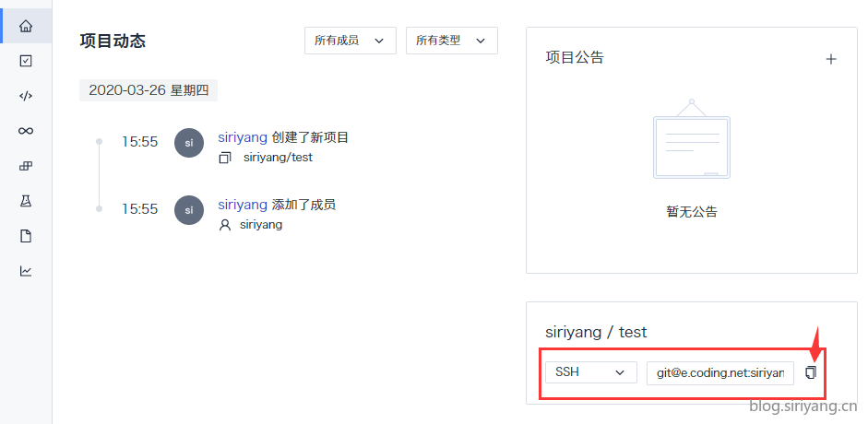
Task: Expand the 所有类型 type filter
Action: (452, 41)
